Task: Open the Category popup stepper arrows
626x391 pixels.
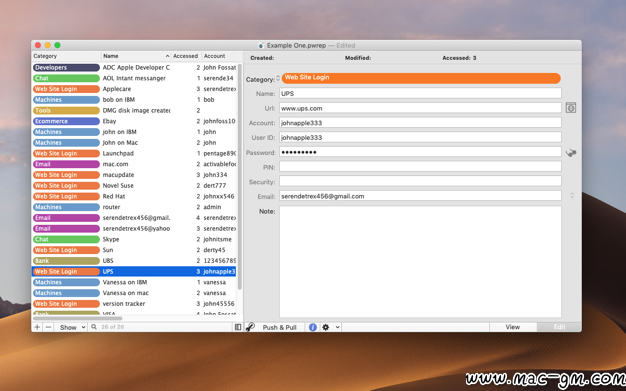Action: [278, 78]
